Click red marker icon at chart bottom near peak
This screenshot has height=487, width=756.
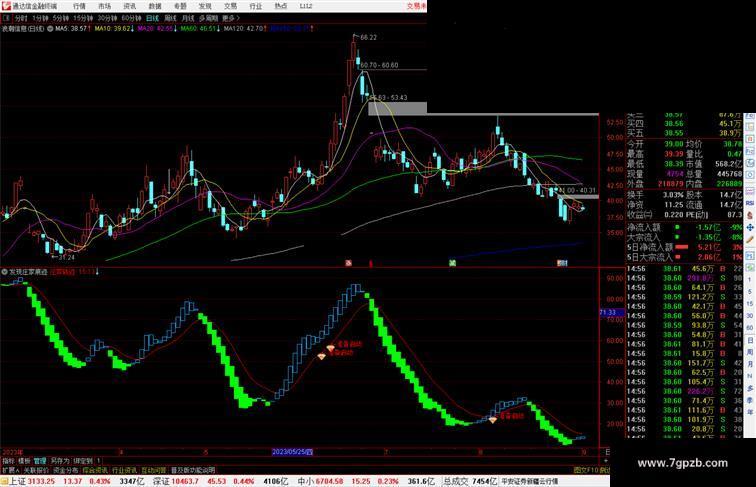[371, 263]
